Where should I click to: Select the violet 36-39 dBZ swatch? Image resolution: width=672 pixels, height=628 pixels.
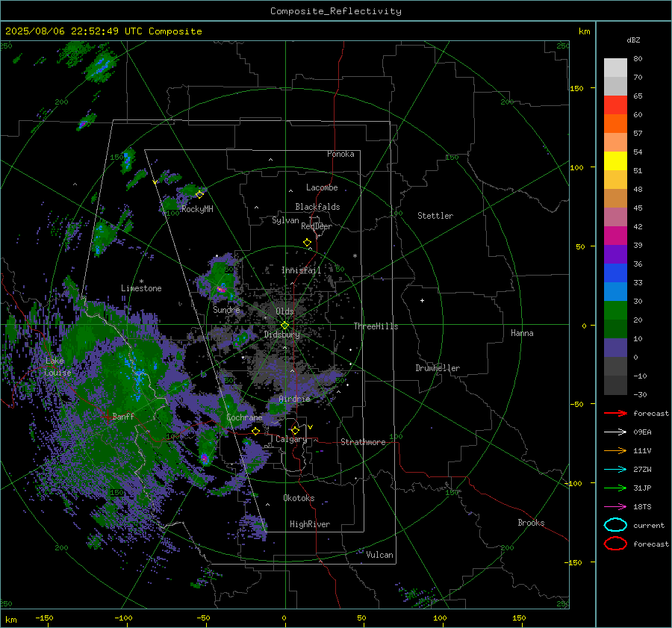click(x=615, y=255)
